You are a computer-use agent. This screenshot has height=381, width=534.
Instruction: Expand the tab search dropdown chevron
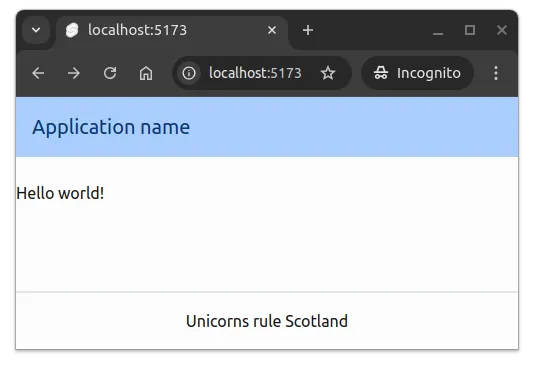(x=36, y=30)
